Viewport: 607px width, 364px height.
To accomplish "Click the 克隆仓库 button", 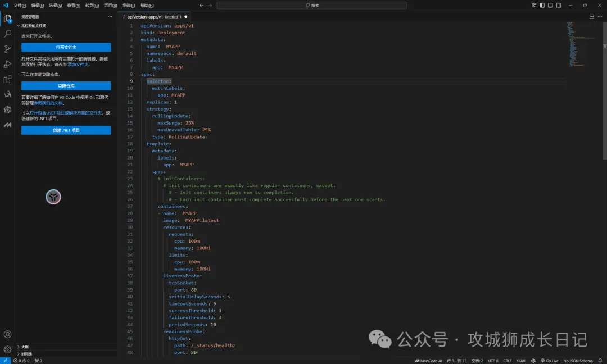I will [66, 86].
